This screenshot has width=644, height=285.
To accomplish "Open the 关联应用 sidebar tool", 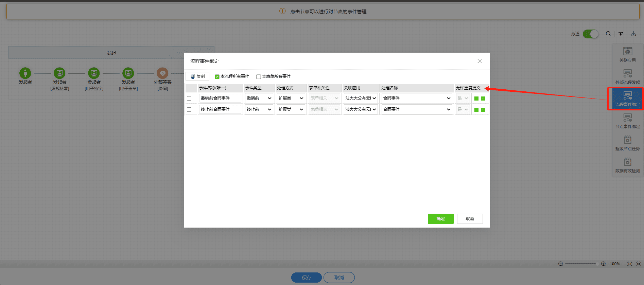I will tap(627, 55).
